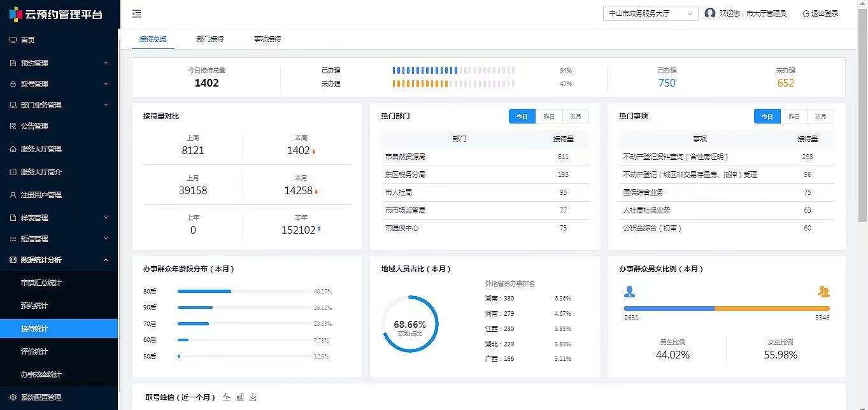Select 昨日 in the 热门部门 panel
The width and height of the screenshot is (868, 410).
(549, 117)
